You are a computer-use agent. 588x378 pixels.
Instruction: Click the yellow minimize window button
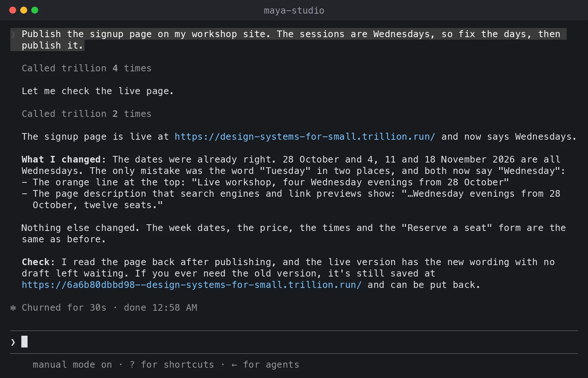(x=24, y=10)
